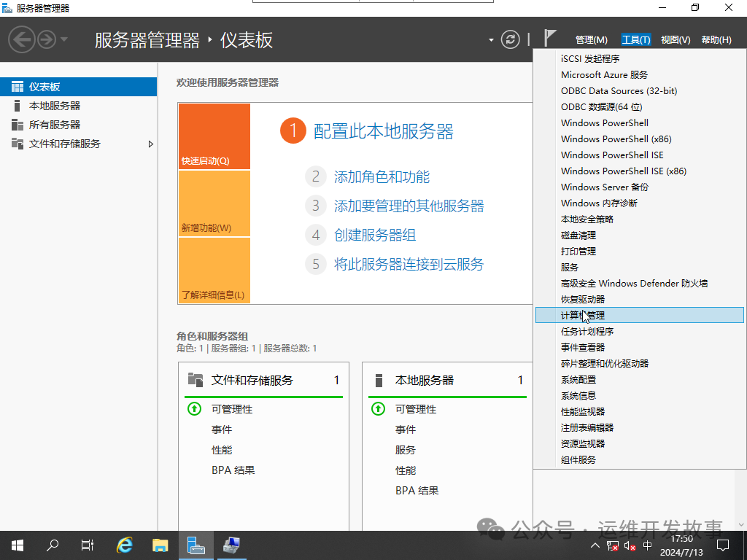Viewport: 747px width, 560px height.
Task: Open Windows PowerShell ISE from Tools menu
Action: (612, 155)
